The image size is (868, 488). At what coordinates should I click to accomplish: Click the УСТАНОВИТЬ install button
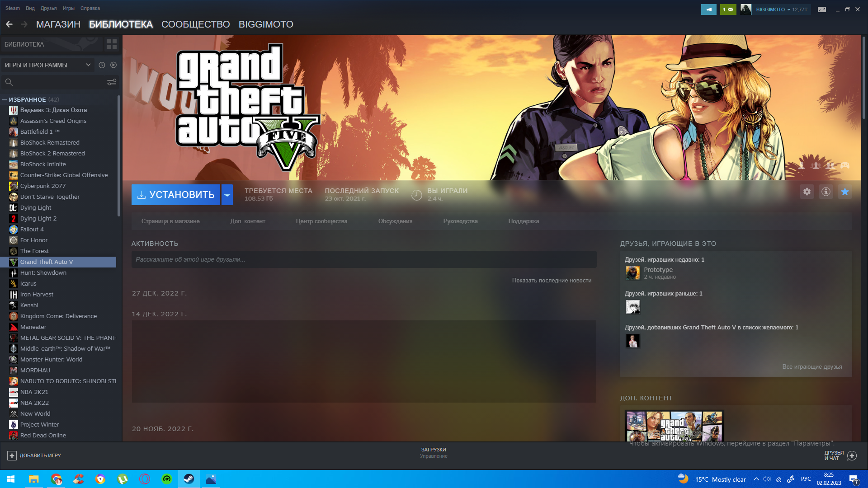click(x=176, y=195)
